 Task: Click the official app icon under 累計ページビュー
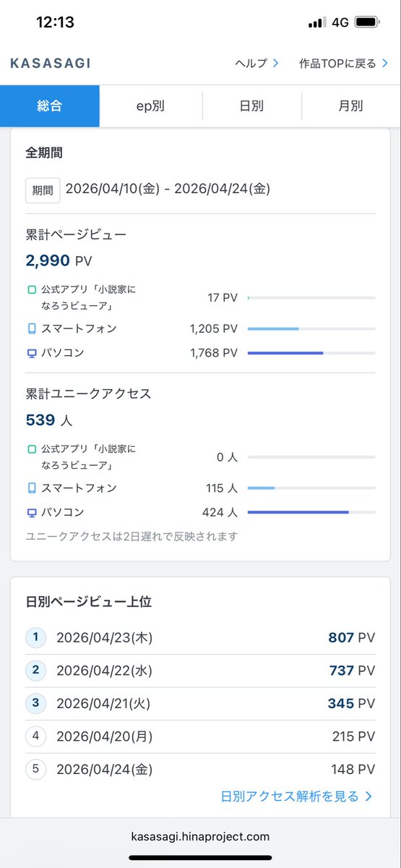tap(32, 290)
